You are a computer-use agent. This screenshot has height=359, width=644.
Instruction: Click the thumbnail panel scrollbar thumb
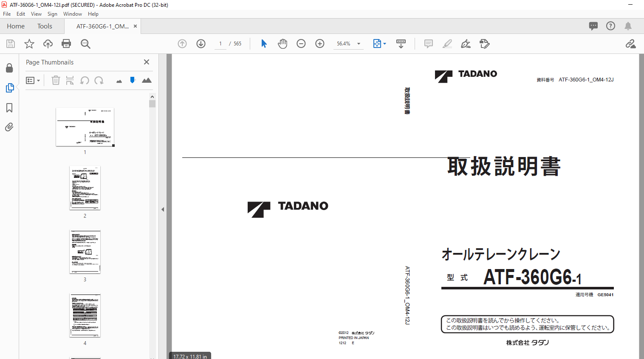point(152,104)
